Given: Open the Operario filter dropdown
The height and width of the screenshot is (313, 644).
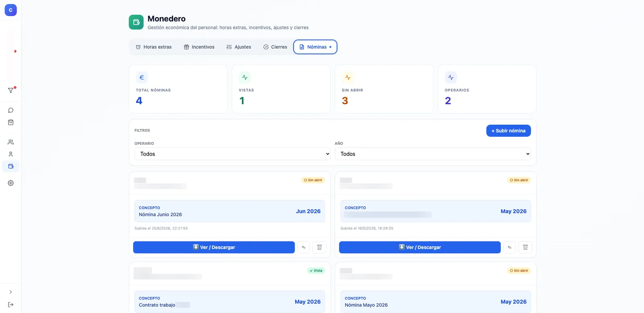Looking at the screenshot, I should click(232, 154).
